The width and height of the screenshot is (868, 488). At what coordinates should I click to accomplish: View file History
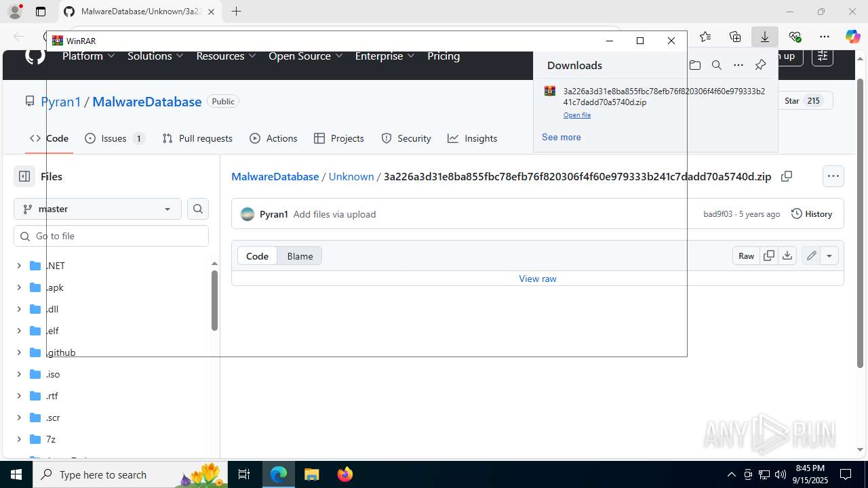coord(812,214)
